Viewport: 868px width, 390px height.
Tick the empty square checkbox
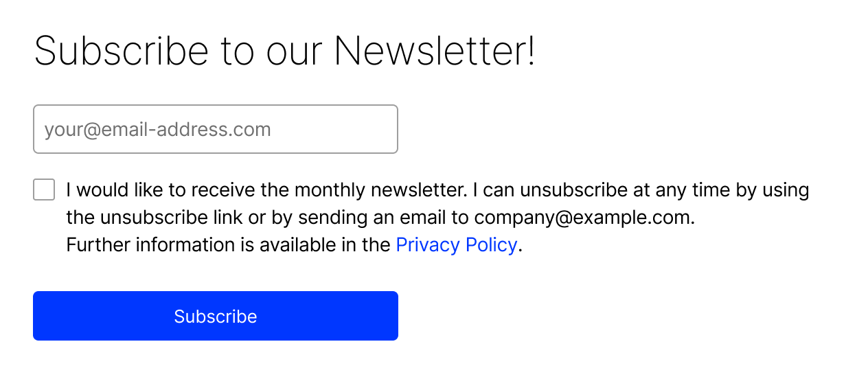pyautogui.click(x=44, y=190)
